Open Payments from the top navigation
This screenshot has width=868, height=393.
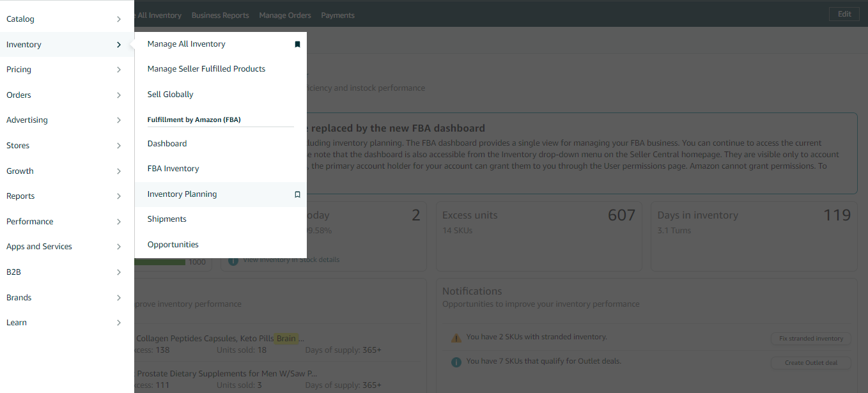coord(337,15)
